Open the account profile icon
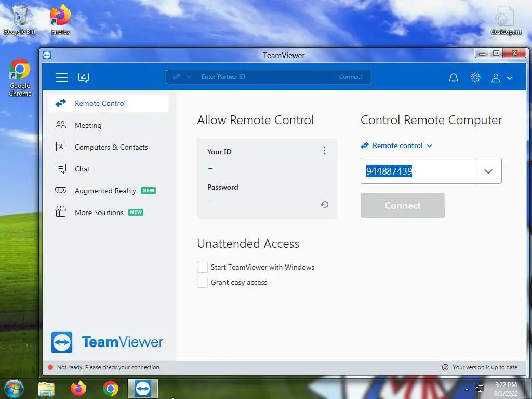The width and height of the screenshot is (532, 399). (495, 78)
